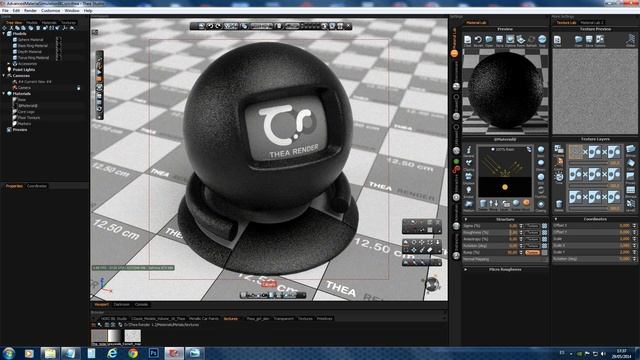640x360 pixels.
Task: Click Room icon in material Preview toolbar
Action: click(520, 40)
